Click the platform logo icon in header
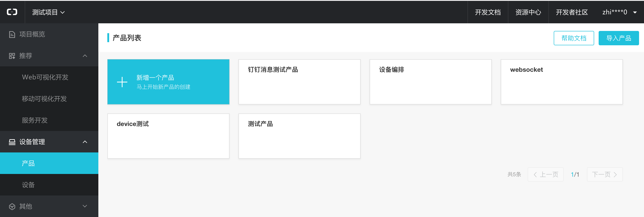The width and height of the screenshot is (644, 217). (12, 12)
